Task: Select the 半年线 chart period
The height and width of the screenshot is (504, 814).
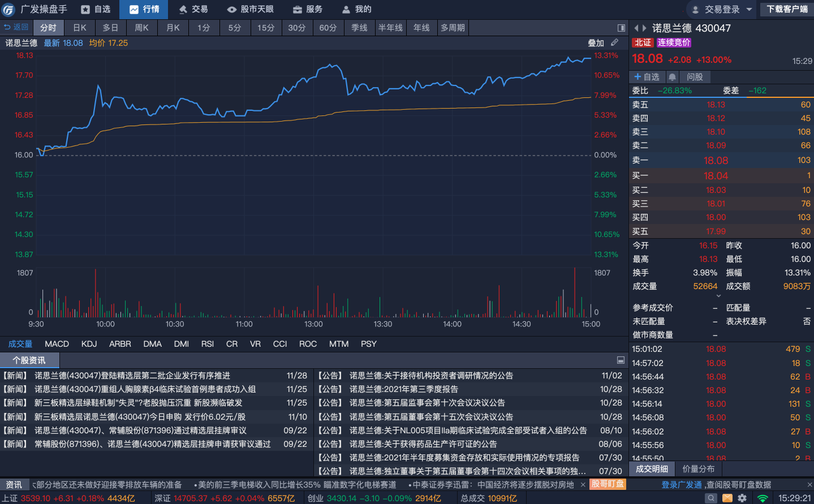Action: click(390, 28)
